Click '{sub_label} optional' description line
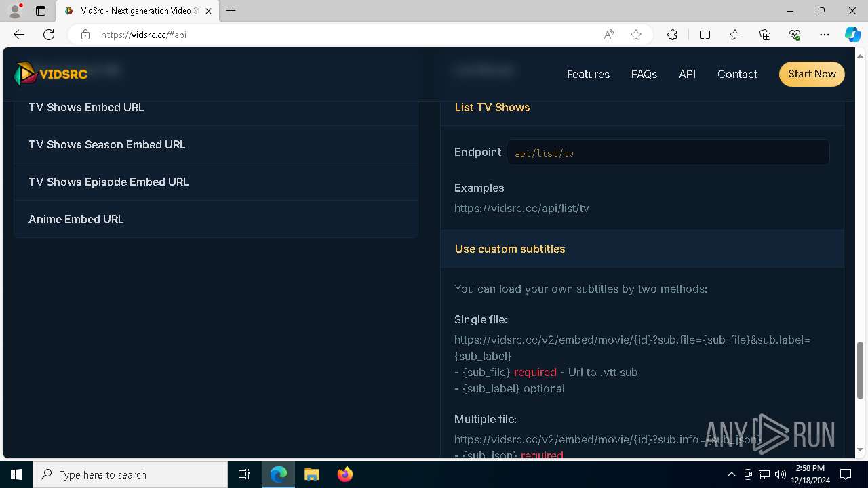The image size is (868, 488). [509, 388]
